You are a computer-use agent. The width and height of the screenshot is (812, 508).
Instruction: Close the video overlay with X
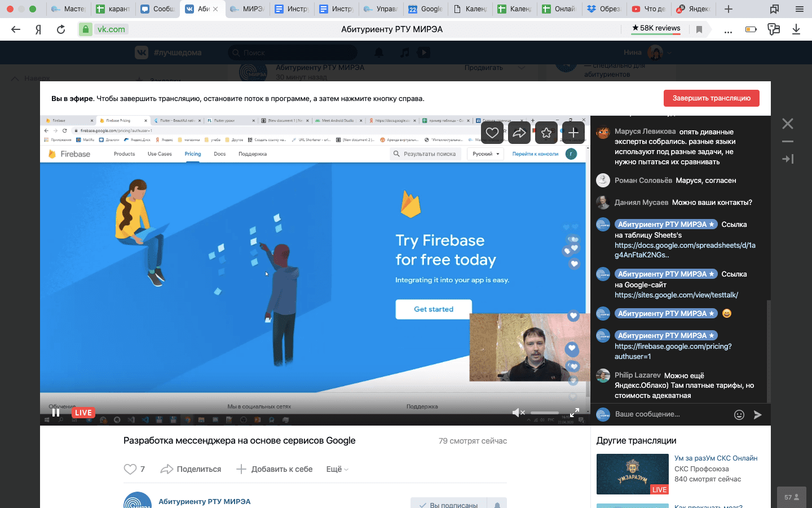click(x=788, y=124)
